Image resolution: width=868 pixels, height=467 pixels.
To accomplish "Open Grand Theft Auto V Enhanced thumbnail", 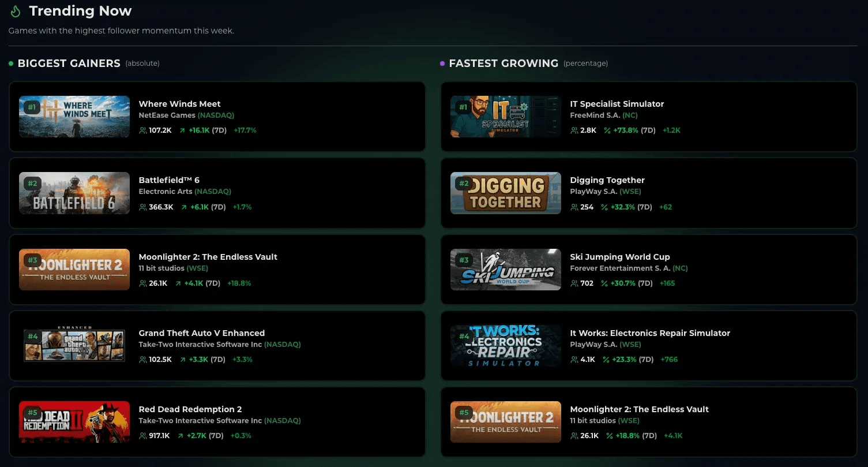I will tap(74, 345).
